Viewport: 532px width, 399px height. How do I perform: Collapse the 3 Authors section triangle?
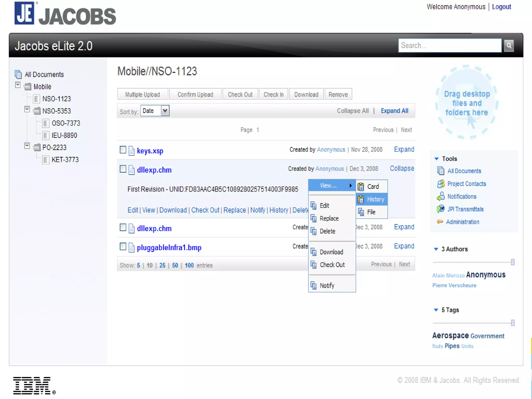coord(436,249)
